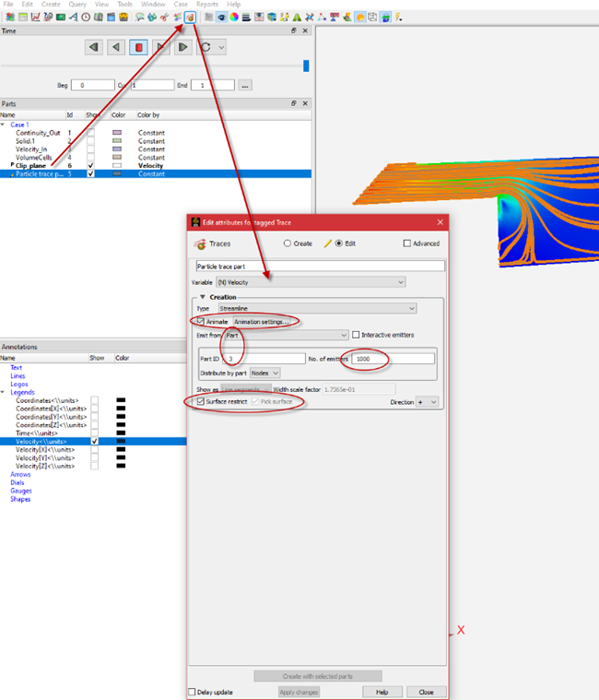Click the orange sphere shading icon

[x=360, y=18]
